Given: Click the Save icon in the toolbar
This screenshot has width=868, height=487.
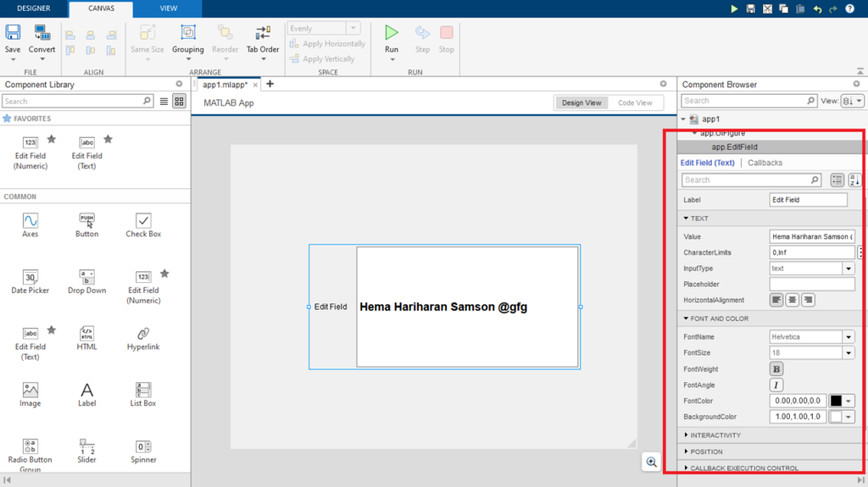Looking at the screenshot, I should (x=13, y=39).
